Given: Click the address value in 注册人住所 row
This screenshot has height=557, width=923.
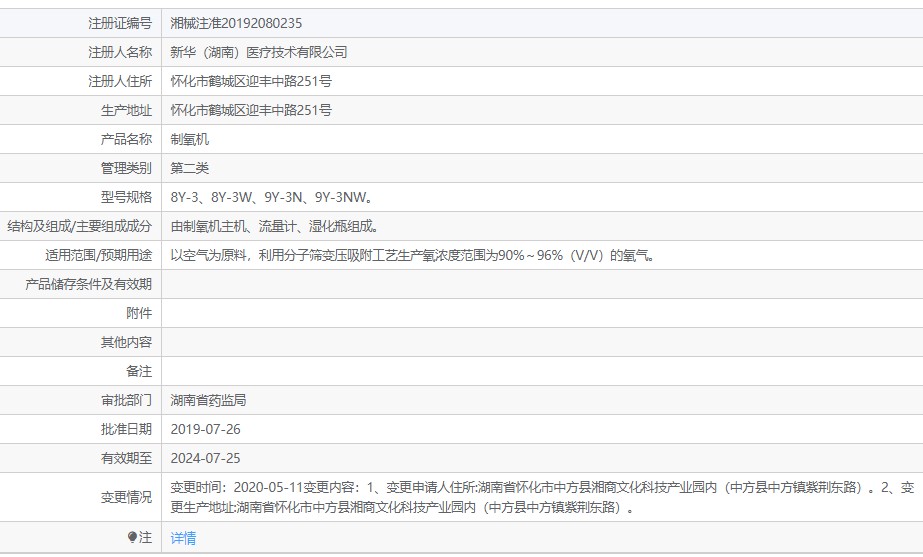Looking at the screenshot, I should [x=251, y=81].
